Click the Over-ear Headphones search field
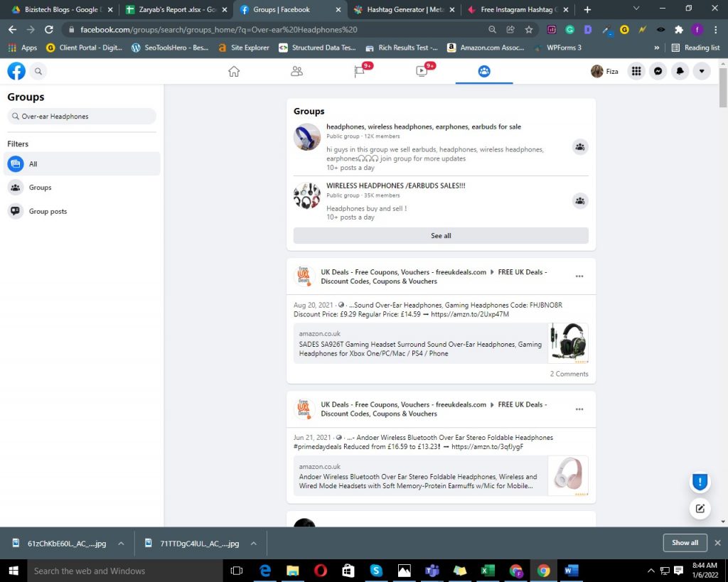The image size is (728, 582). click(82, 116)
